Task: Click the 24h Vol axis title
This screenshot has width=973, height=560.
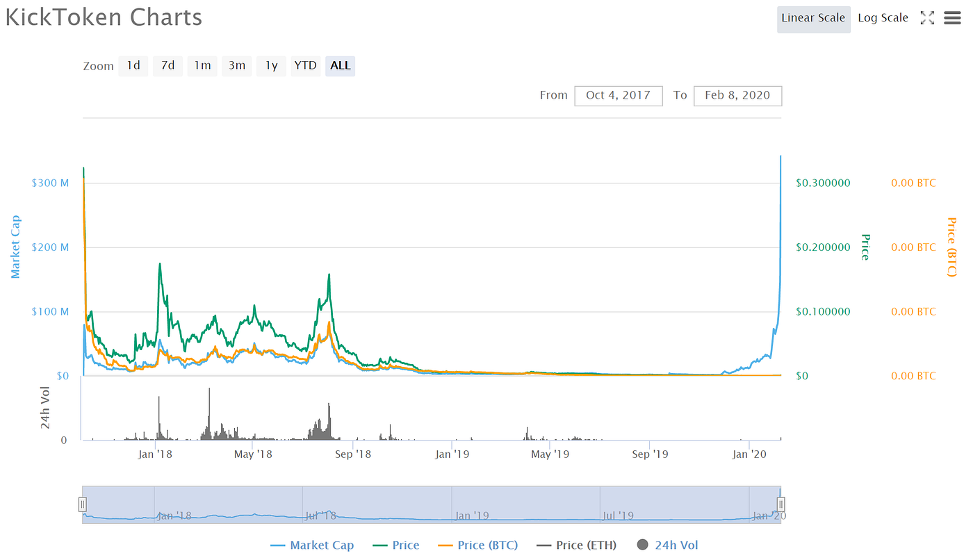Action: point(45,407)
